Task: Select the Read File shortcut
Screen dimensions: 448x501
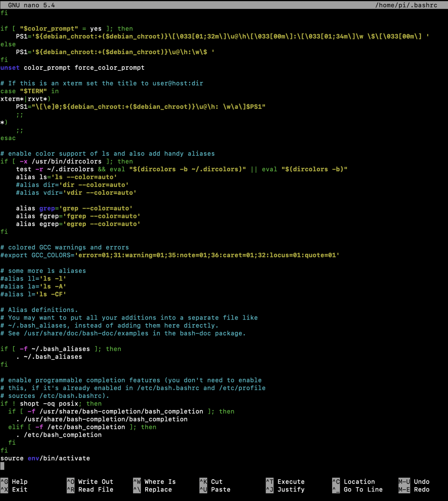Action: 90,489
